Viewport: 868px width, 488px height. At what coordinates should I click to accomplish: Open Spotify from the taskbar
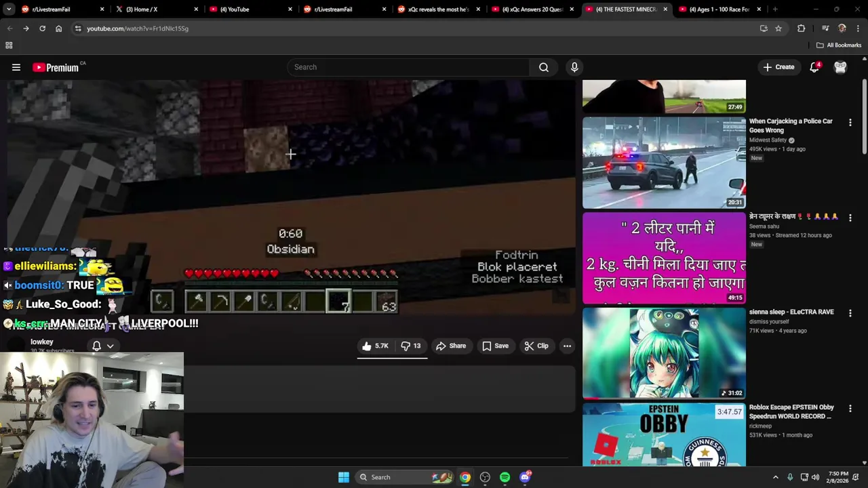click(x=505, y=477)
